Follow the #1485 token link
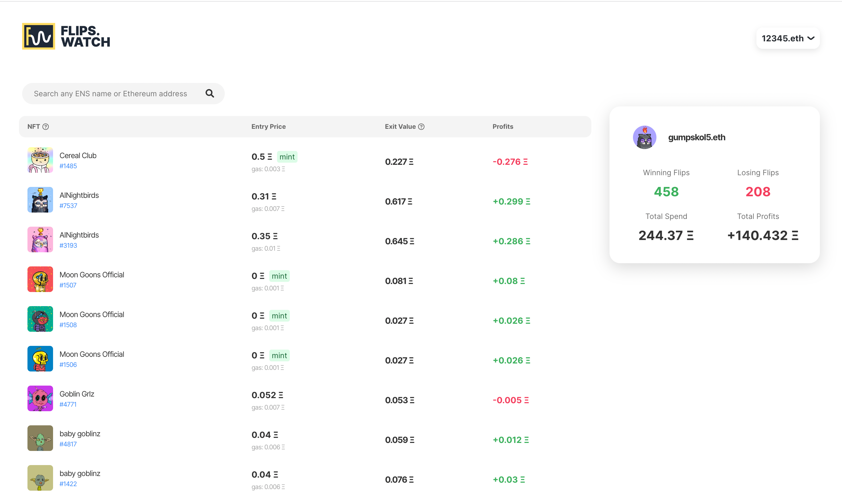The height and width of the screenshot is (504, 842). pyautogui.click(x=68, y=166)
